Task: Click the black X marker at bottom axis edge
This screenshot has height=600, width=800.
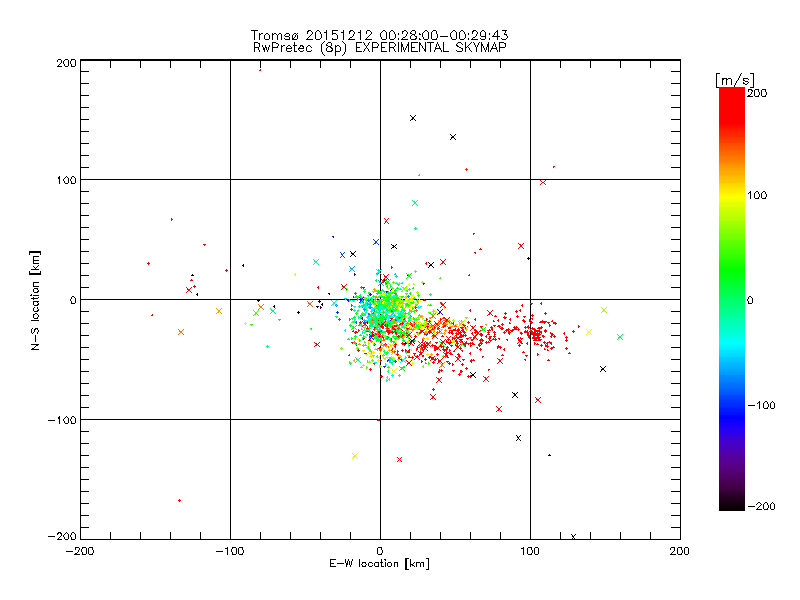Action: coord(573,536)
